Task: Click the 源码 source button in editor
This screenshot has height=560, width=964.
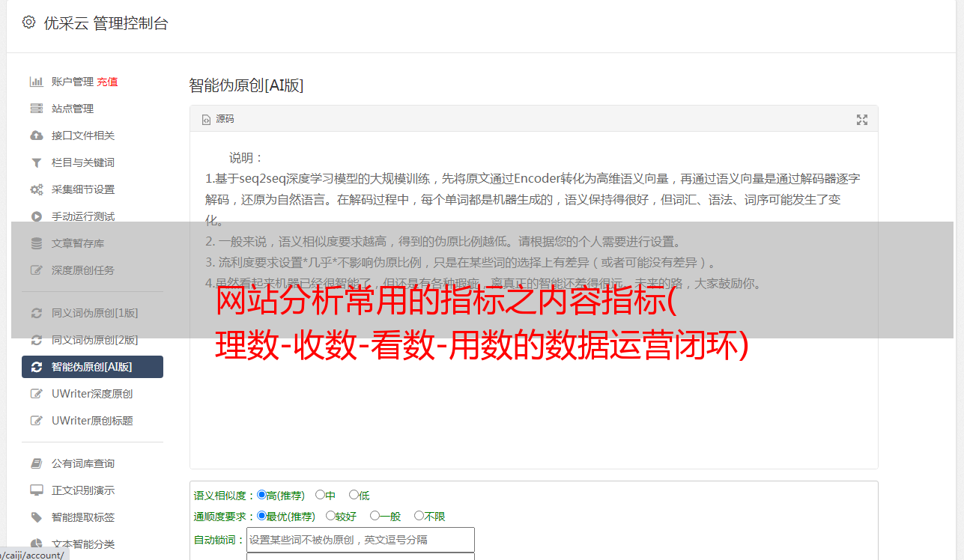Action: pyautogui.click(x=218, y=119)
